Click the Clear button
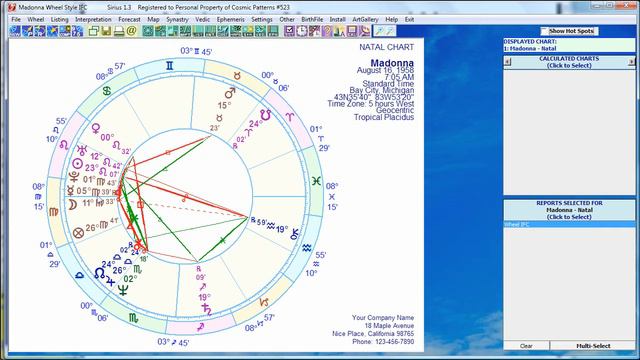This screenshot has height=360, width=640. (526, 346)
